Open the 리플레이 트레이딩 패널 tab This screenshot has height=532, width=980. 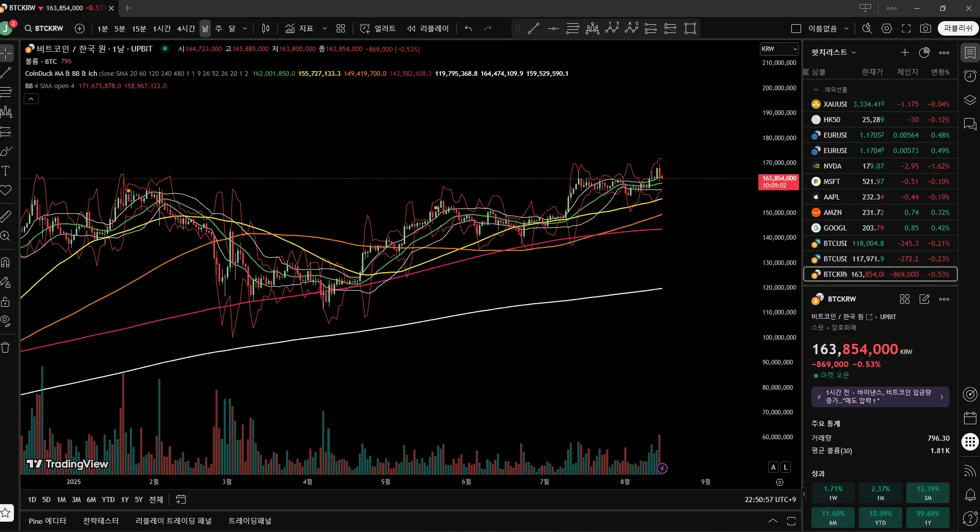tap(174, 521)
